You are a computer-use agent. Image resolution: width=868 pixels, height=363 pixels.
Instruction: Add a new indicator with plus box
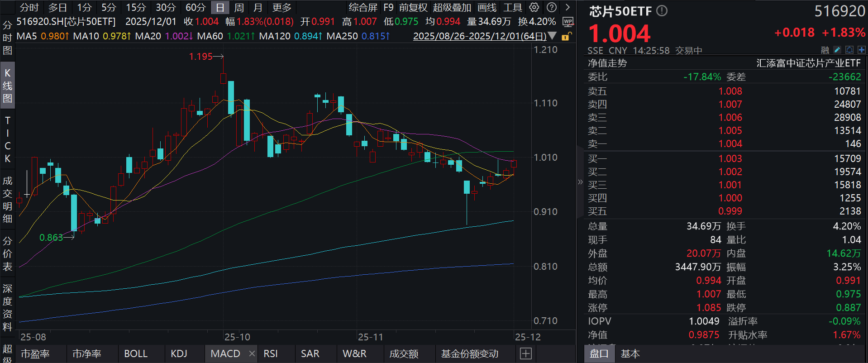(x=525, y=353)
